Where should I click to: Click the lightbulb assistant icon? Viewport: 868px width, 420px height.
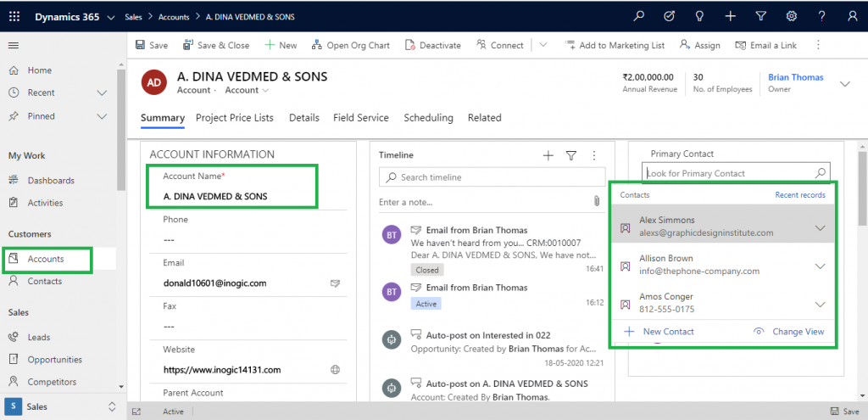pos(699,17)
